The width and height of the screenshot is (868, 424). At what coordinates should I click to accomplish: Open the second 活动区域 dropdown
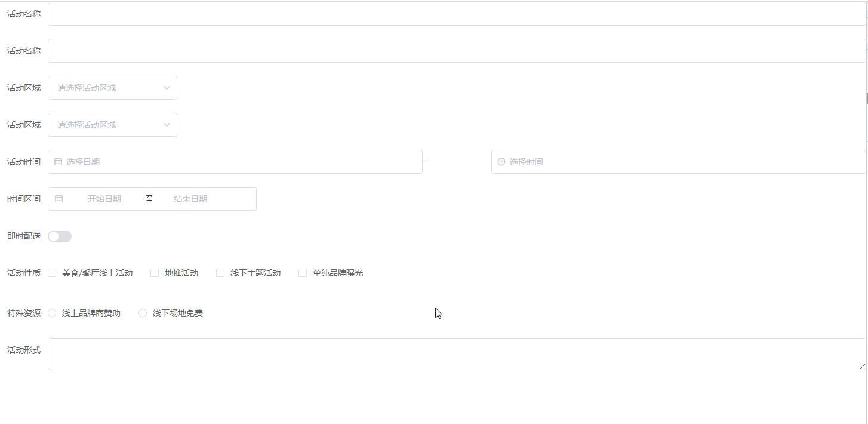point(112,125)
